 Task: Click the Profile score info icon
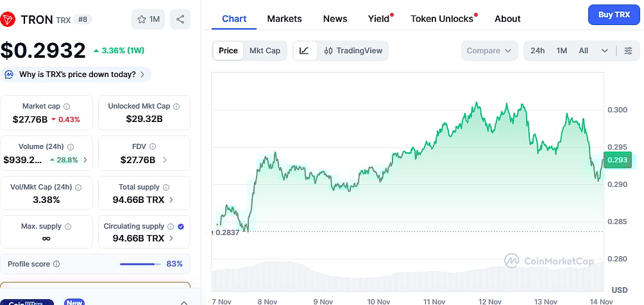coord(56,264)
